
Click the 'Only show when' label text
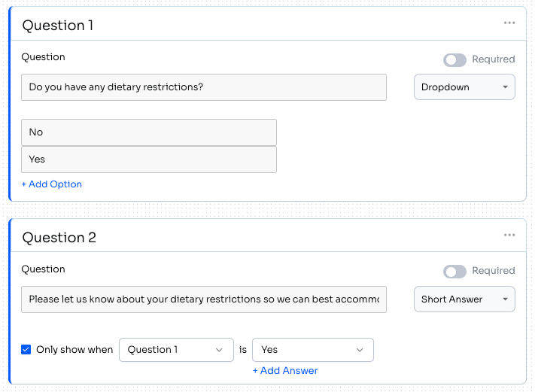(74, 350)
